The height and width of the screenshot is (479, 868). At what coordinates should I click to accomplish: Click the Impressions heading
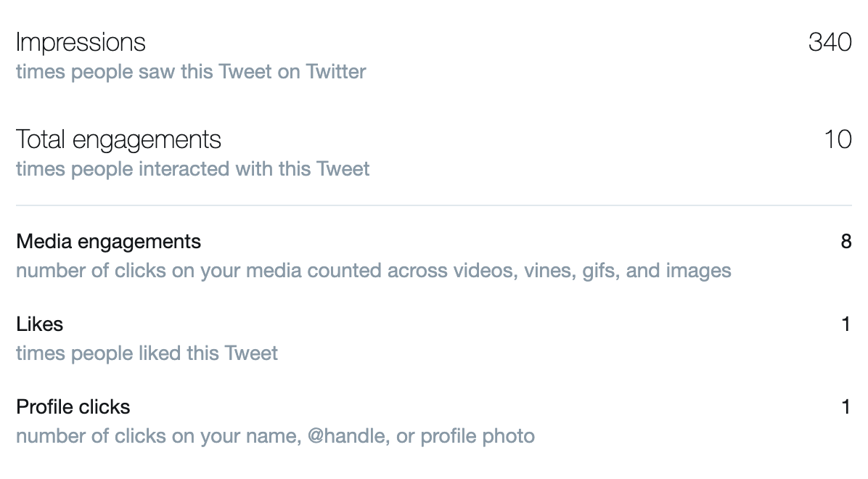pyautogui.click(x=81, y=42)
